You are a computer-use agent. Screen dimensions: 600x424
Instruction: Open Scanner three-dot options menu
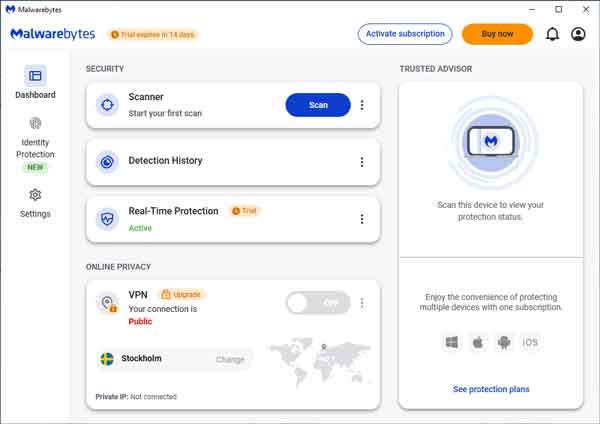point(362,105)
